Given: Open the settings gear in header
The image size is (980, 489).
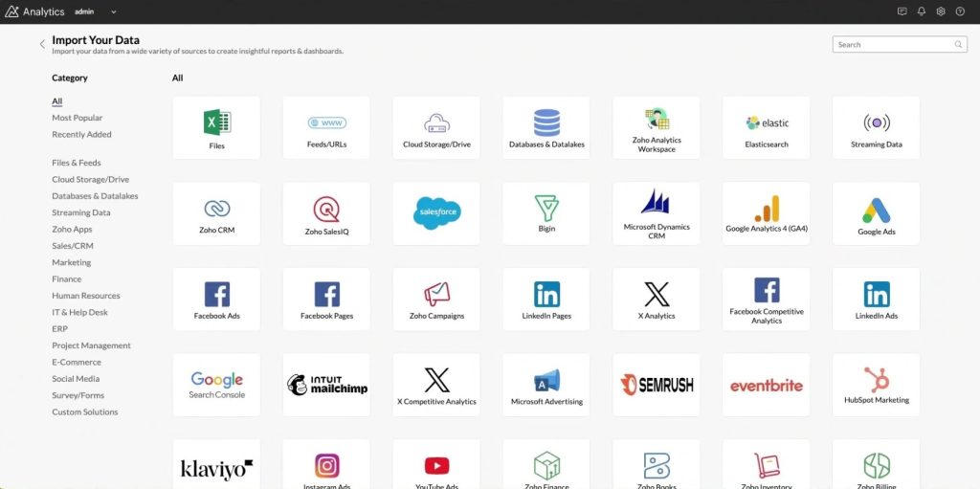Looking at the screenshot, I should tap(941, 11).
